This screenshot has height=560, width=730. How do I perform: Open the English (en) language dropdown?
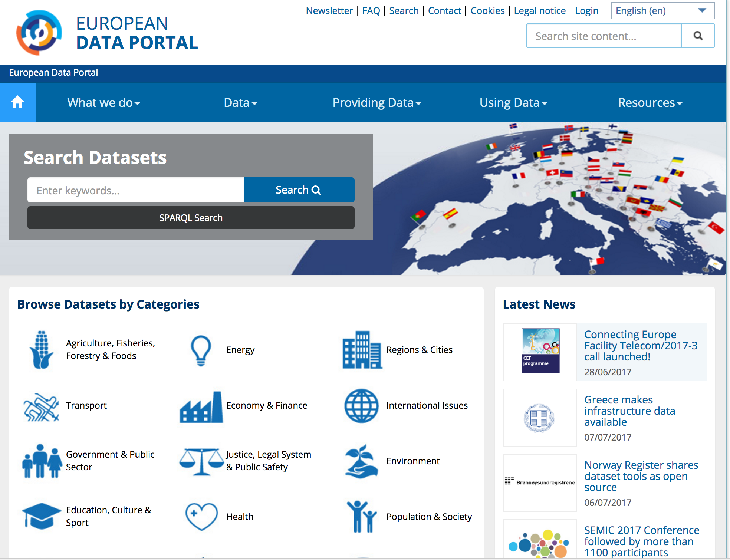pyautogui.click(x=662, y=11)
